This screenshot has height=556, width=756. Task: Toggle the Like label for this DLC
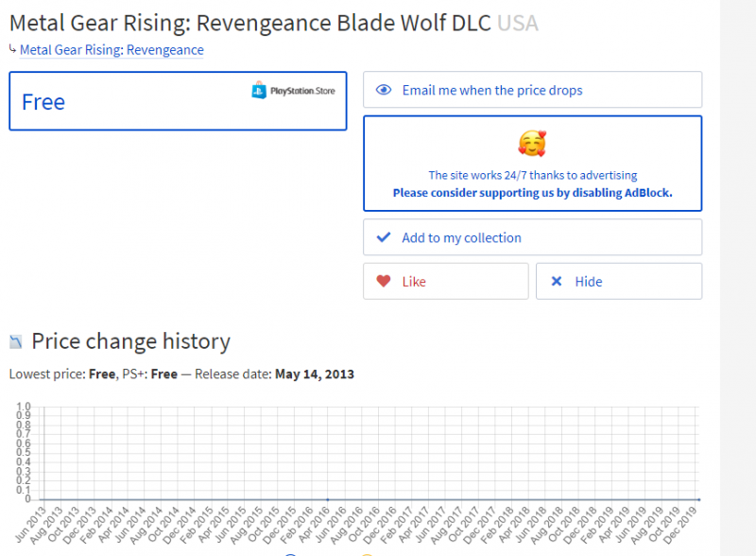(414, 281)
